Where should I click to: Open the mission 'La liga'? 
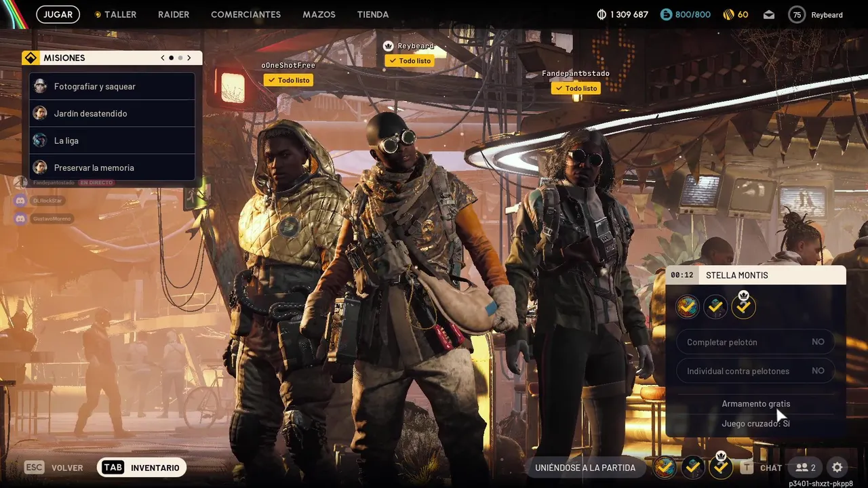coord(113,140)
